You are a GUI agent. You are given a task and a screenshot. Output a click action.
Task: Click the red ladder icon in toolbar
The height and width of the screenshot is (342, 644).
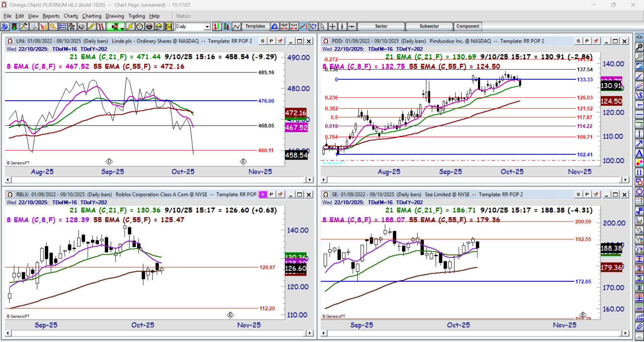(101, 26)
